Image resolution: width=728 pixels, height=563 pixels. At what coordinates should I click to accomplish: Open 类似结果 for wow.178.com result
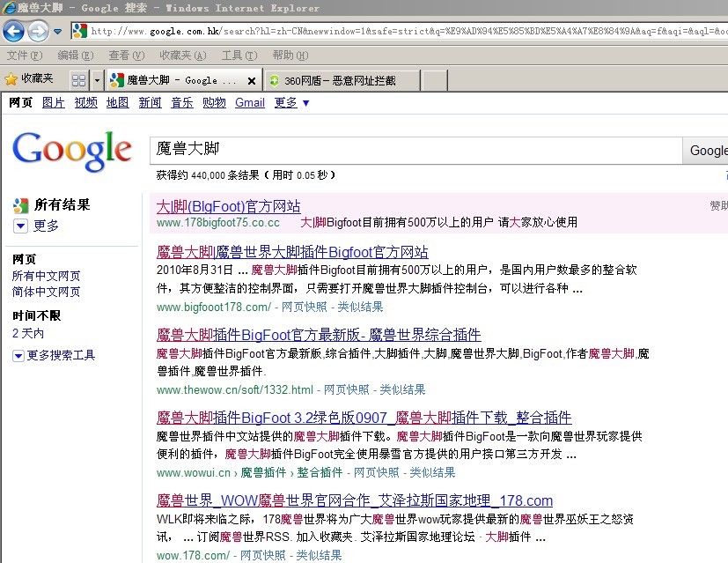(x=319, y=555)
